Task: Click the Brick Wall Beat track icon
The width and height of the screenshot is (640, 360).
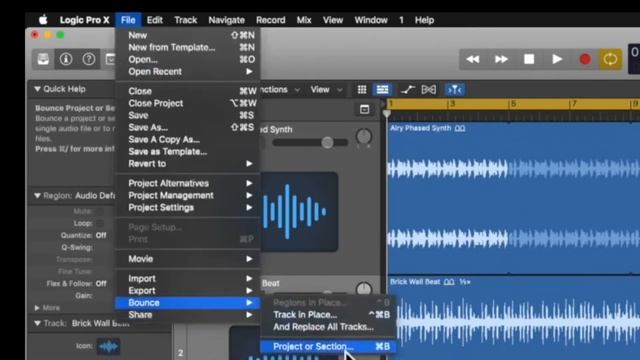Action: pos(108,347)
